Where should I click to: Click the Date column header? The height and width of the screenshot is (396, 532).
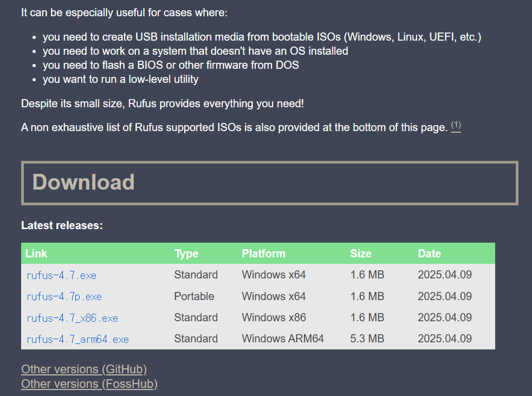pos(429,254)
